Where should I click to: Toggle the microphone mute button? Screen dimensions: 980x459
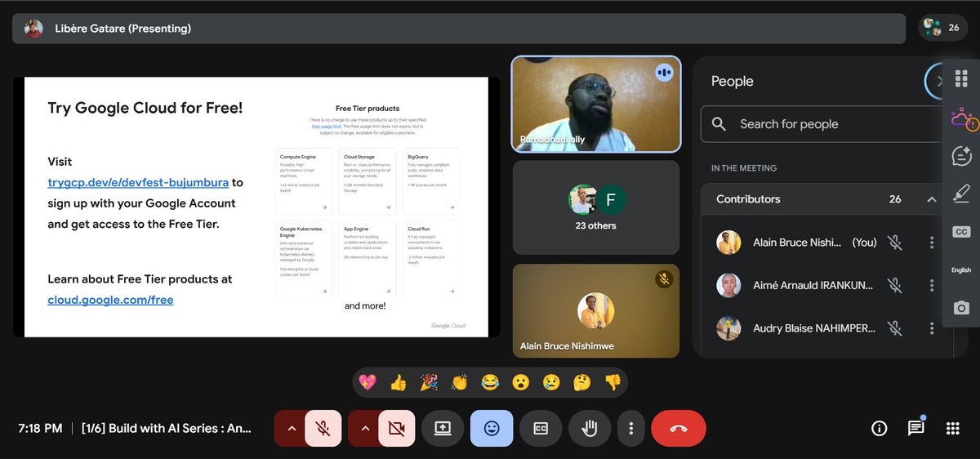323,428
